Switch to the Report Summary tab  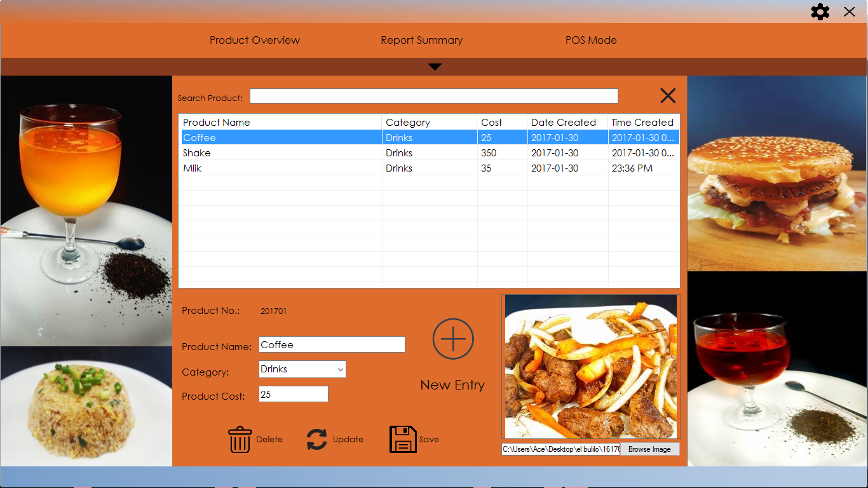[x=421, y=40]
